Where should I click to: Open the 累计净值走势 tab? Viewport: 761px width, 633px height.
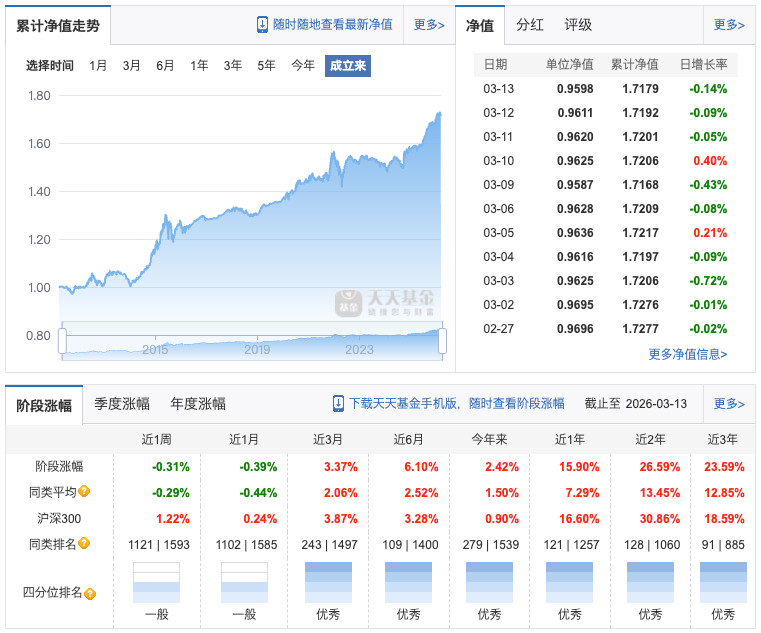tap(58, 26)
